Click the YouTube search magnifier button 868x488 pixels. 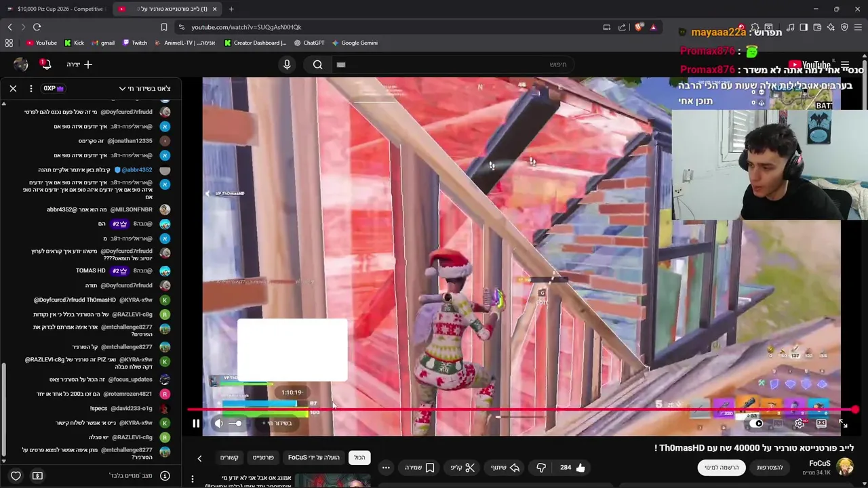317,64
